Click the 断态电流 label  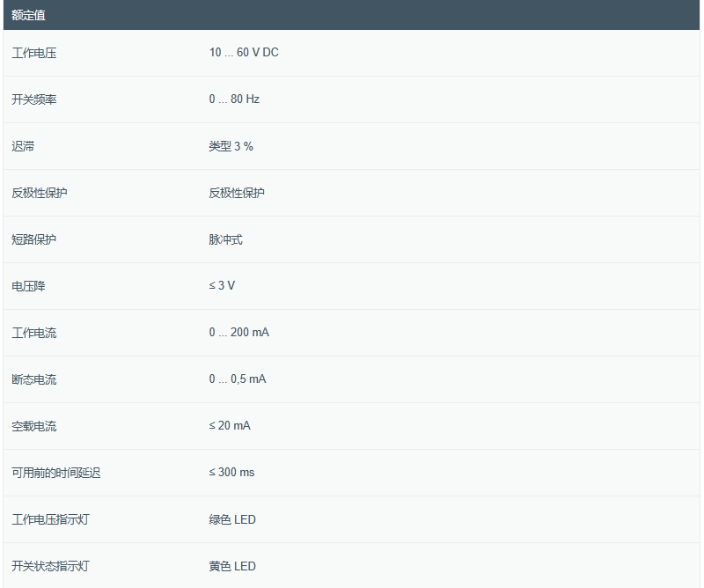click(x=34, y=379)
